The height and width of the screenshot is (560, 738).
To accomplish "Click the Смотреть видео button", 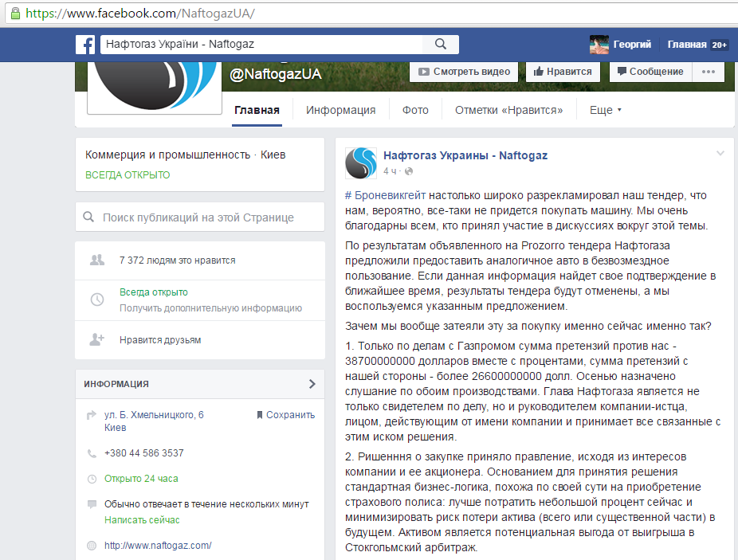I will tap(464, 71).
